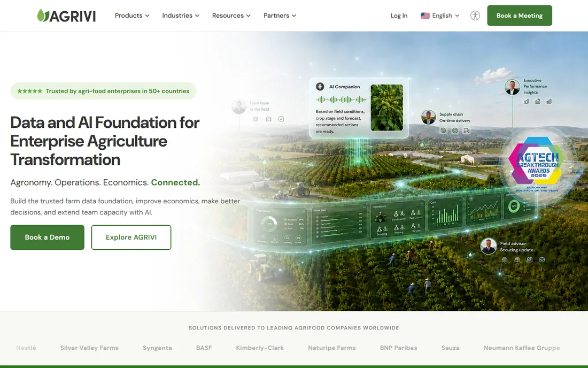Click vehicle icon under Farm team
The image size is (588, 368).
pyautogui.click(x=268, y=119)
